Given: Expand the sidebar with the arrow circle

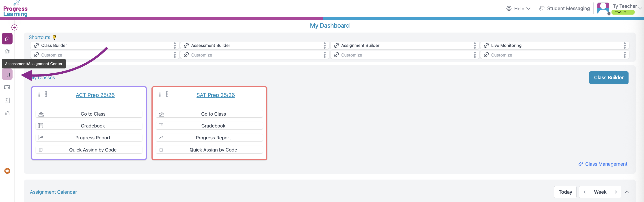Looking at the screenshot, I should (15, 27).
